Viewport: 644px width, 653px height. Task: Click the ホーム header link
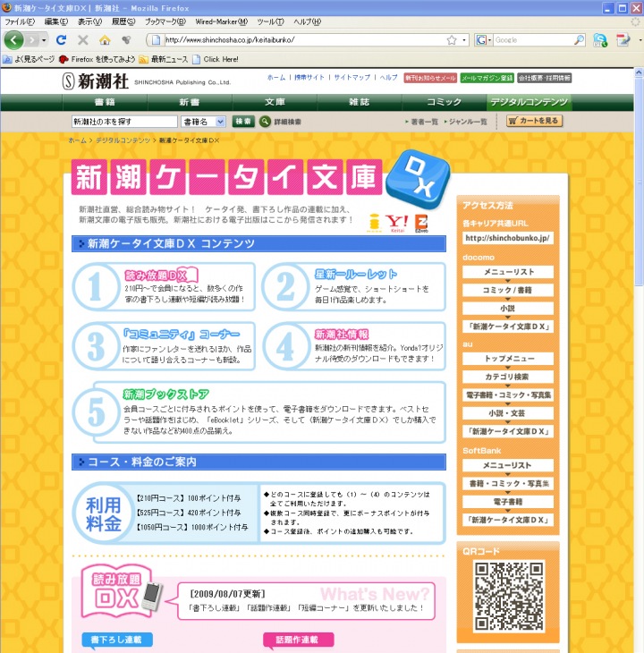[276, 78]
